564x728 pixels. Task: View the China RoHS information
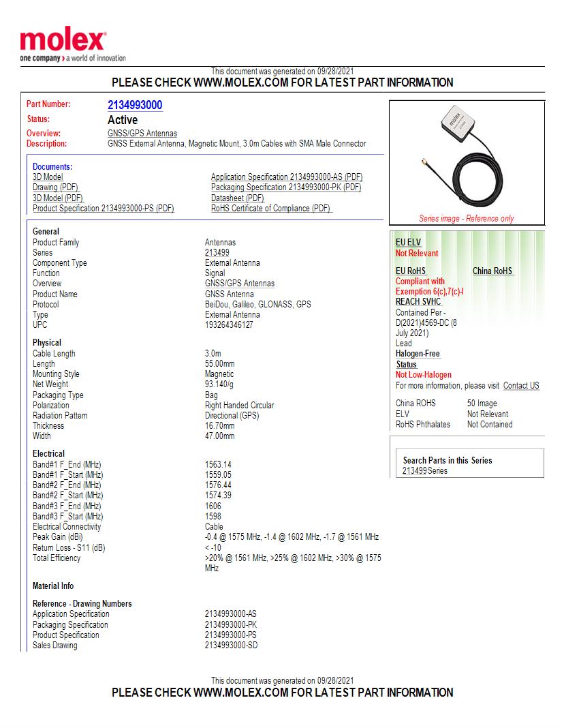(491, 270)
